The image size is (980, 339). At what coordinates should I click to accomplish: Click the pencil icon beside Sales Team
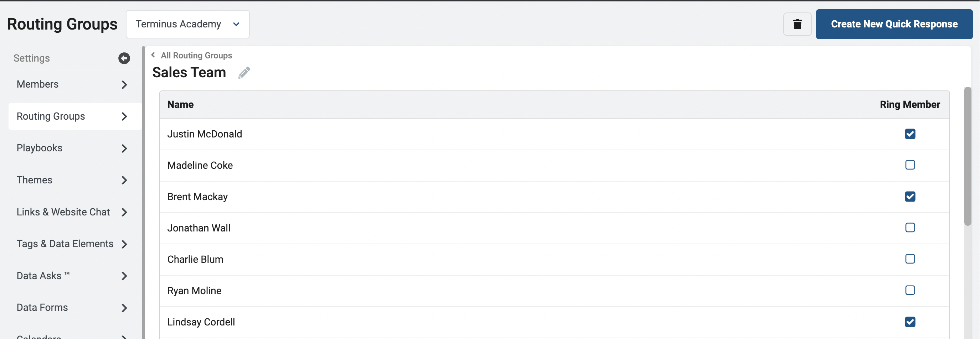point(244,73)
